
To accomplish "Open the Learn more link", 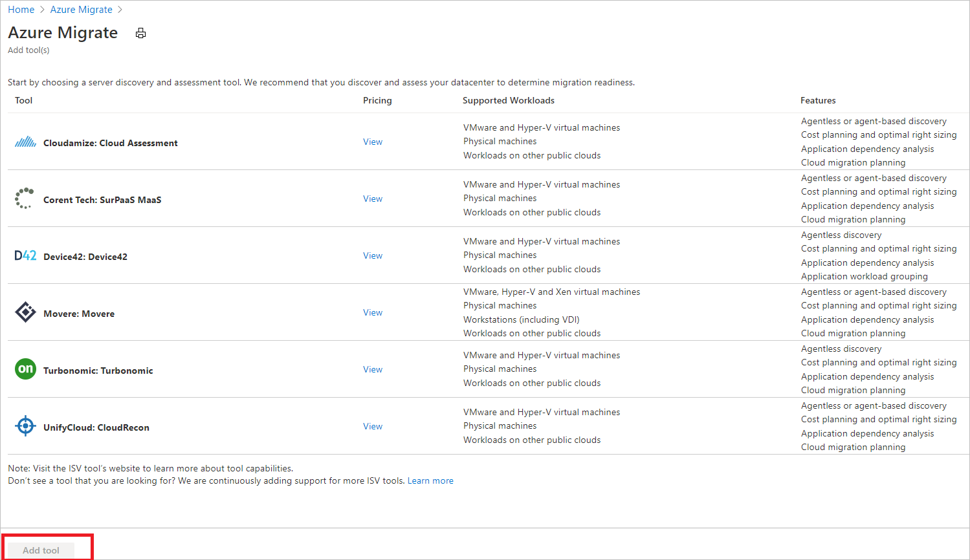I will pyautogui.click(x=430, y=481).
